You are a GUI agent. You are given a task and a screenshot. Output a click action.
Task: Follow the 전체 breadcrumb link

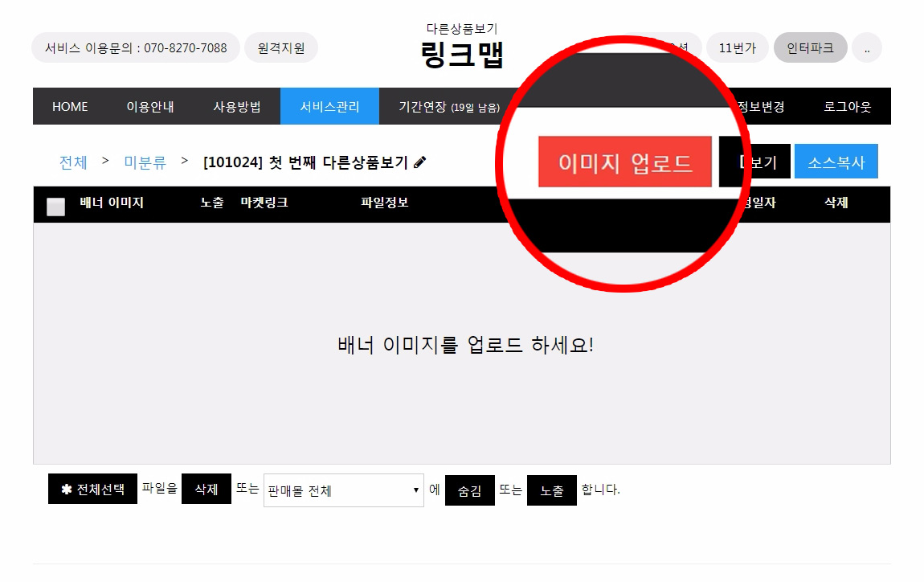pyautogui.click(x=73, y=162)
